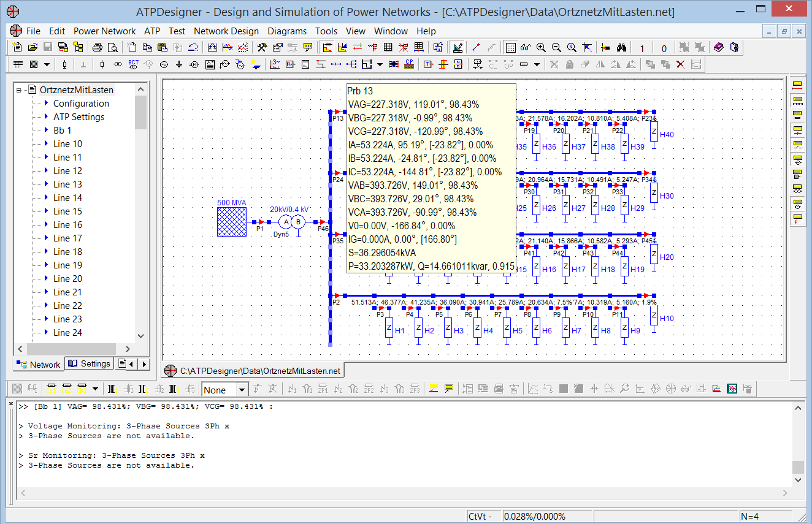Collapse the OrtznetzMitLasten root tree node
This screenshot has height=524, width=812.
19,90
